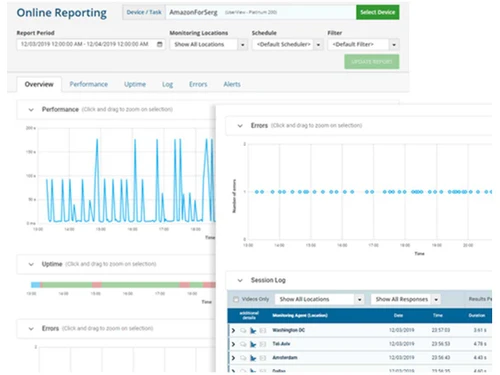The height and width of the screenshot is (375, 500).
Task: Click time value 23:56:43
Action: tap(441, 358)
